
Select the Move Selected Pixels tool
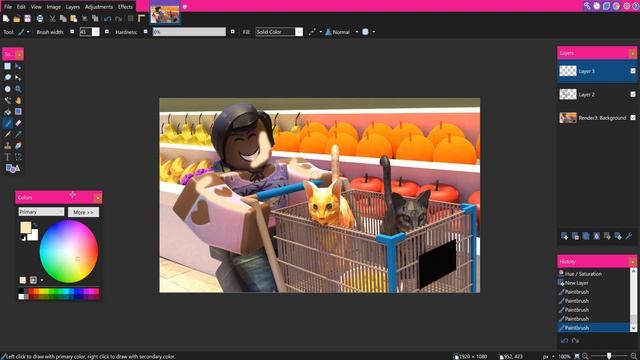click(x=18, y=66)
